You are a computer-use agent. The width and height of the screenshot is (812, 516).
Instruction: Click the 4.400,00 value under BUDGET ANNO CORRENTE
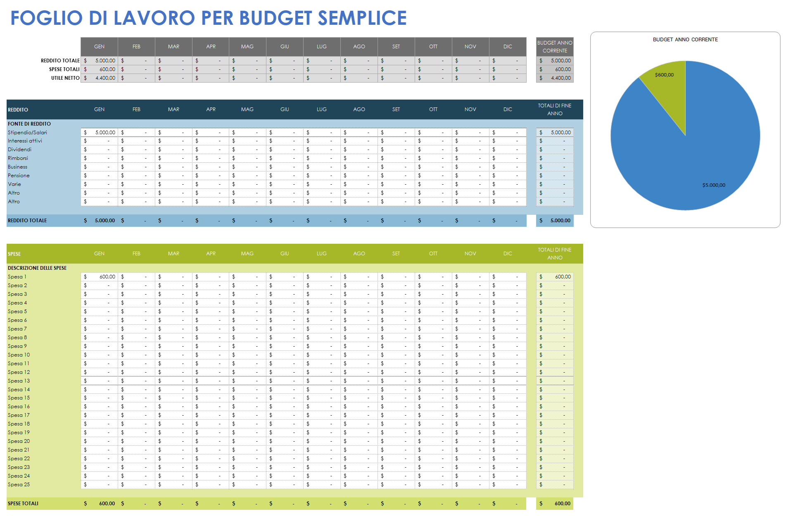(x=555, y=78)
